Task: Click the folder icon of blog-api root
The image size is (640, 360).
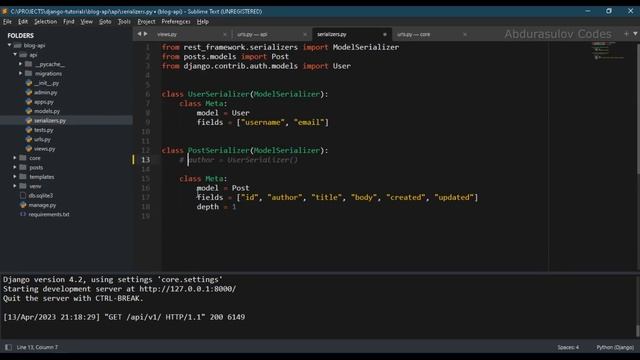Action: pos(18,45)
